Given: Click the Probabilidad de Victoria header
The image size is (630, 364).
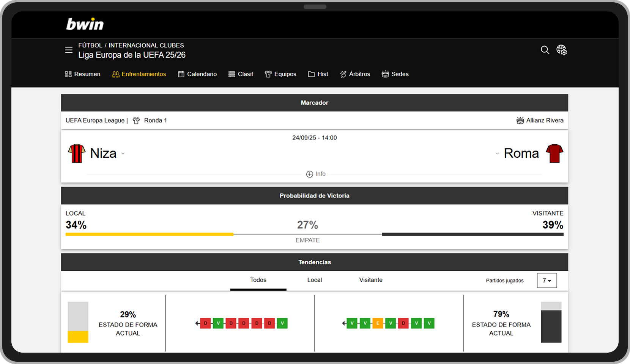Looking at the screenshot, I should tap(315, 196).
